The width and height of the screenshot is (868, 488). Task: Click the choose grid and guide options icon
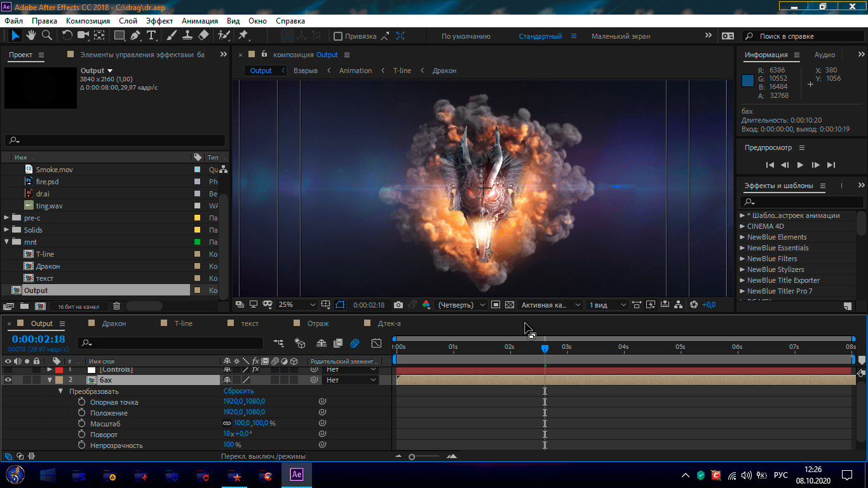pos(325,305)
